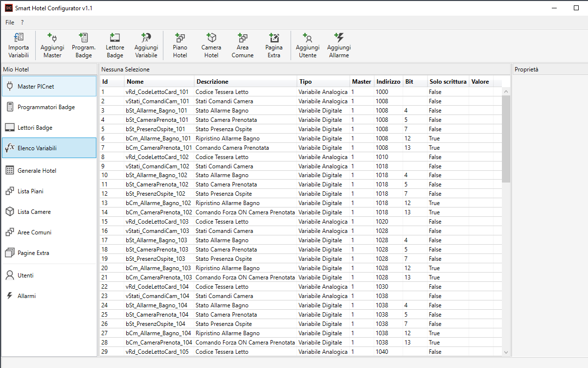588x368 pixels.
Task: Select the bCm_CameraPrenota_101 variable
Action: click(301, 148)
